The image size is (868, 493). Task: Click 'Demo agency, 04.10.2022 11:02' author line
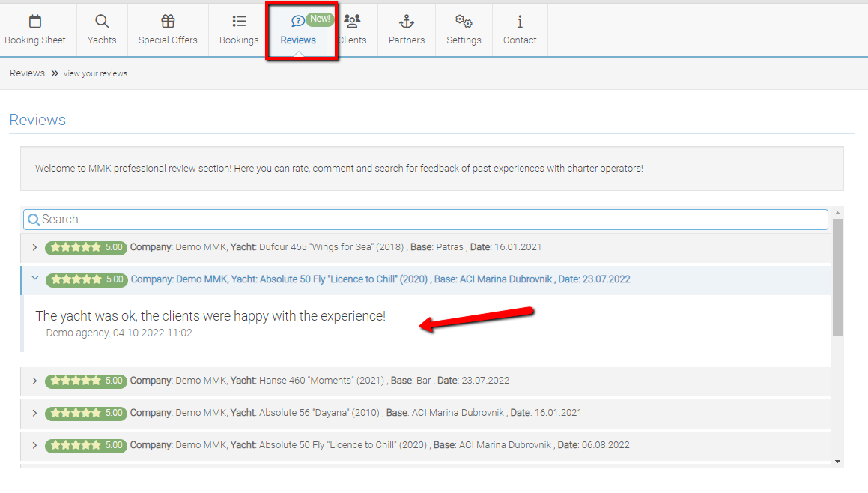pyautogui.click(x=114, y=333)
